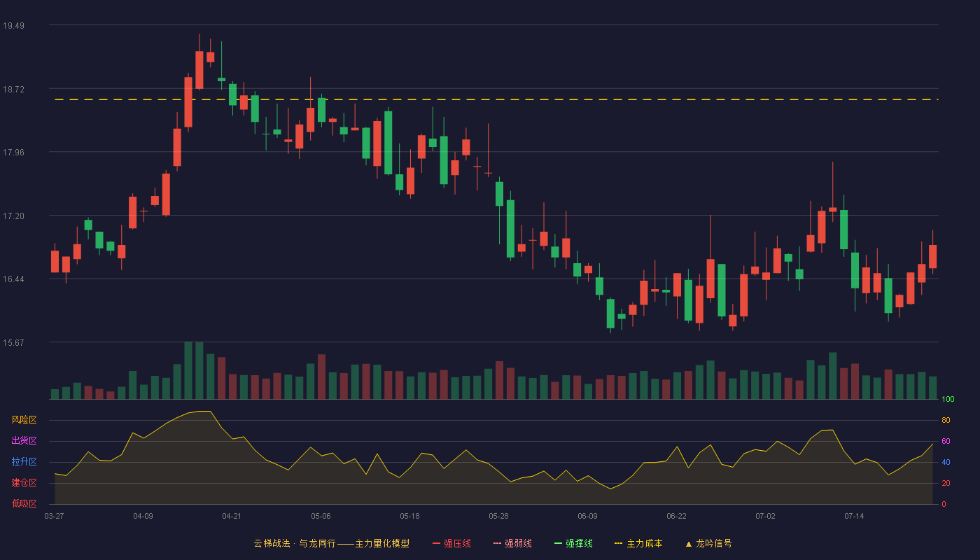Click the 16.44 price axis label
Viewport: 980px width, 560px height.
13,279
